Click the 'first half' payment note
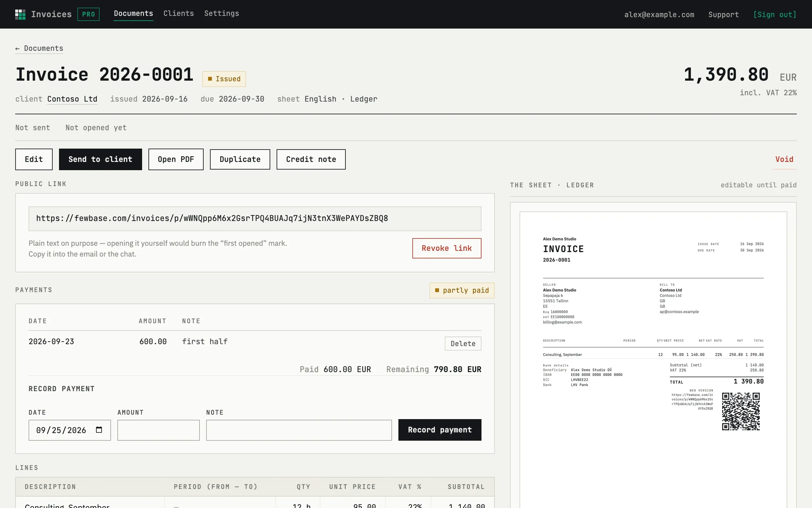812x508 pixels. pyautogui.click(x=205, y=342)
